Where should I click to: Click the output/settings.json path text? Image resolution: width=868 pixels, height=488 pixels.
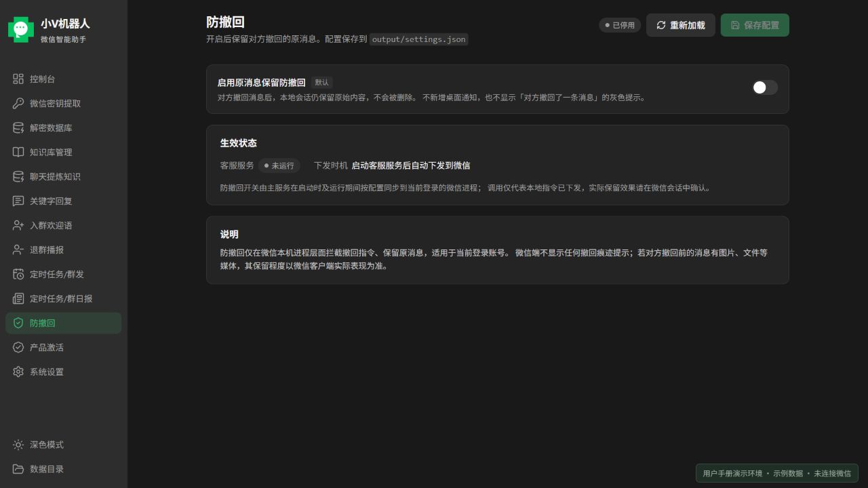[x=419, y=39]
